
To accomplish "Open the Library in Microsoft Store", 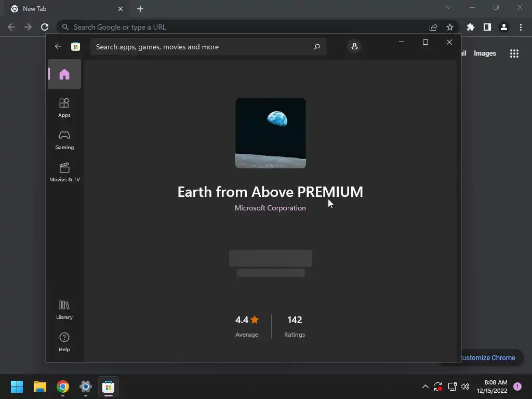I will tap(64, 310).
